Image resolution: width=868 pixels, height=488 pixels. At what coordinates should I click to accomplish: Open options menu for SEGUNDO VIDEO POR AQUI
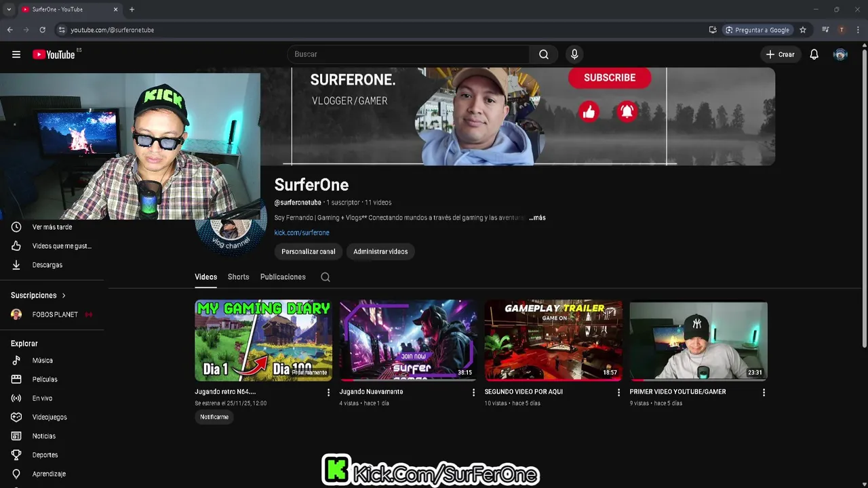[x=618, y=392]
